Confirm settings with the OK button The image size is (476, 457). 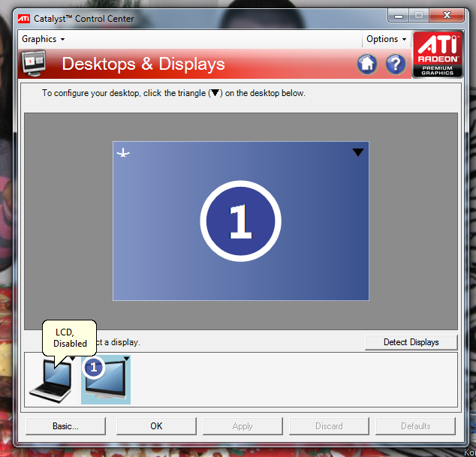coord(156,426)
